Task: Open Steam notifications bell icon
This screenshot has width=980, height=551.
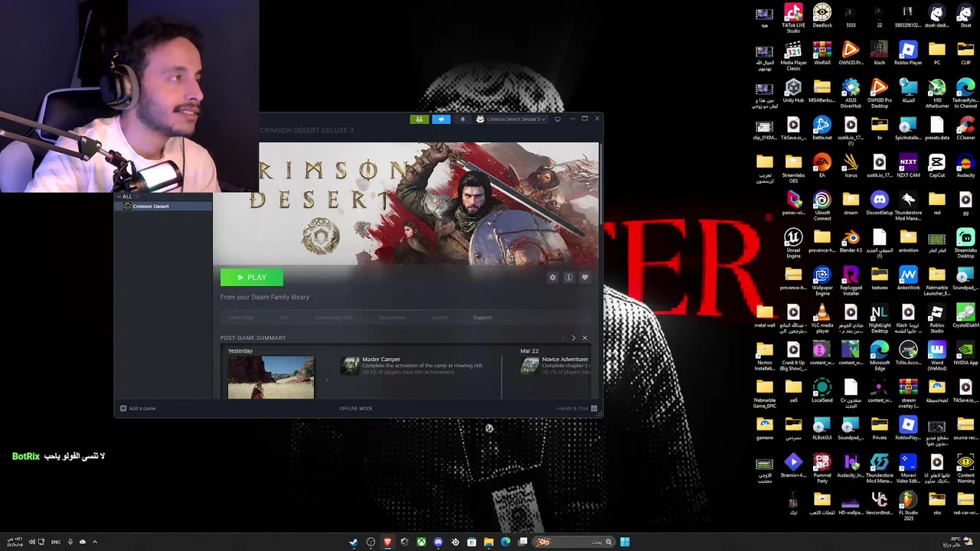Action: (x=462, y=119)
